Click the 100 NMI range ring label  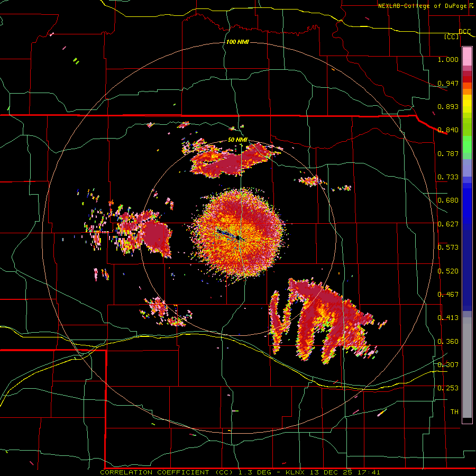(x=237, y=42)
